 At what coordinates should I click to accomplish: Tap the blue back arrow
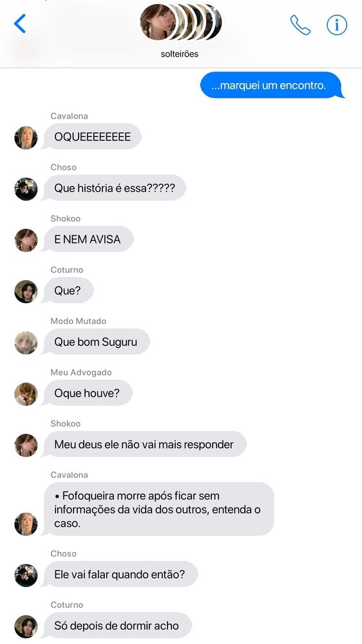coord(20,23)
